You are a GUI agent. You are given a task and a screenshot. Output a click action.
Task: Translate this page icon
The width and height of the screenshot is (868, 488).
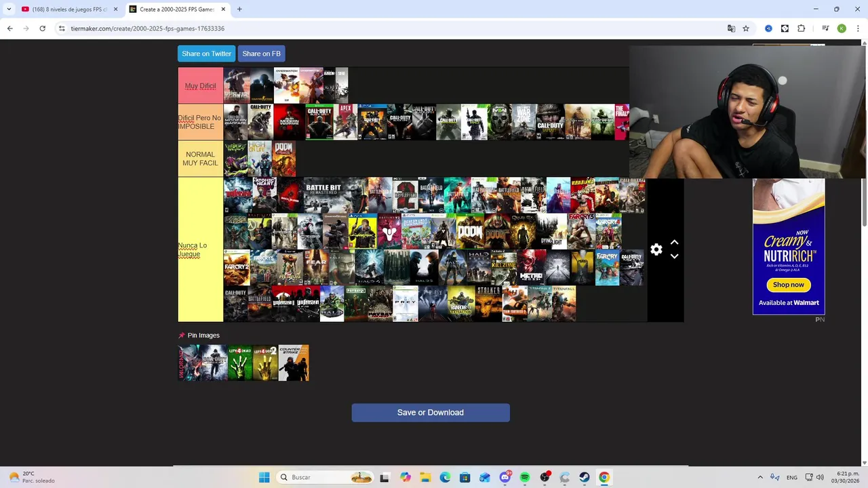point(731,28)
